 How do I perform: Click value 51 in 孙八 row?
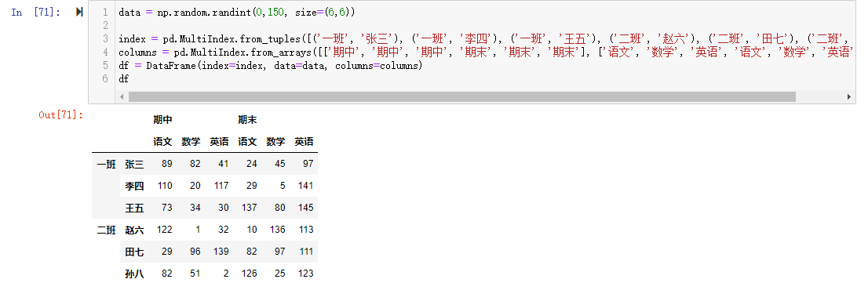coord(195,274)
